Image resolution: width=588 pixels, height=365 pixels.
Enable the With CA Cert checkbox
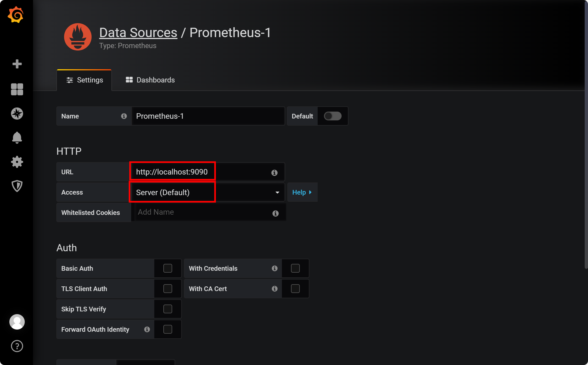(295, 289)
